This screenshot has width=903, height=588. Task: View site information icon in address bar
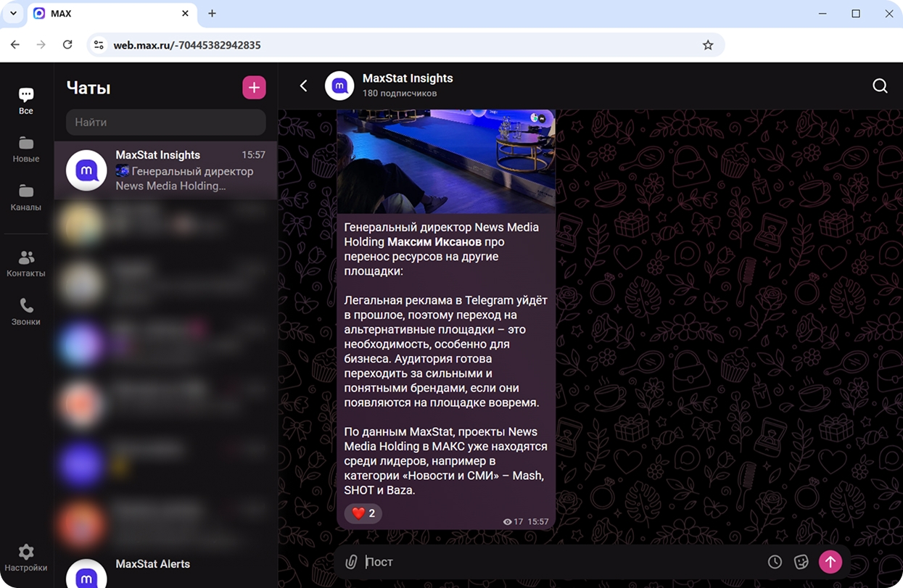tap(99, 45)
